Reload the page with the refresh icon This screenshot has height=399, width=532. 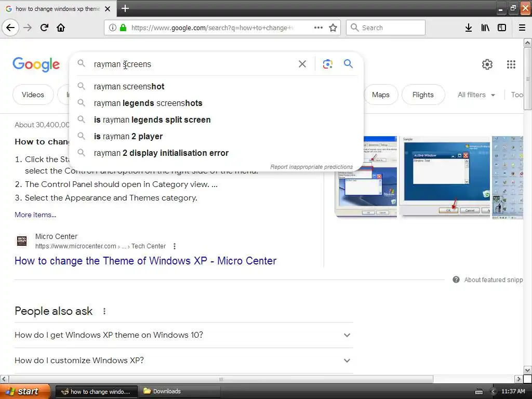[x=44, y=28]
